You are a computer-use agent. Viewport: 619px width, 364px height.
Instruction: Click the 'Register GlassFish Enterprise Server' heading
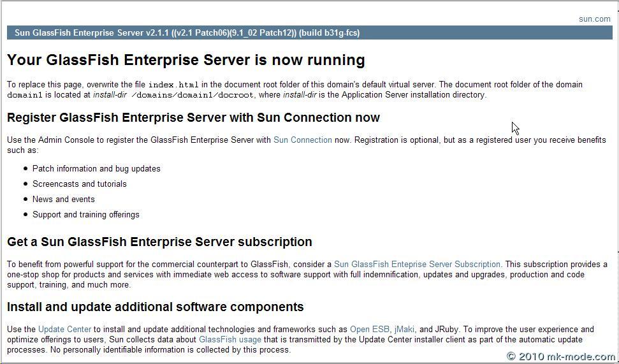(x=193, y=118)
